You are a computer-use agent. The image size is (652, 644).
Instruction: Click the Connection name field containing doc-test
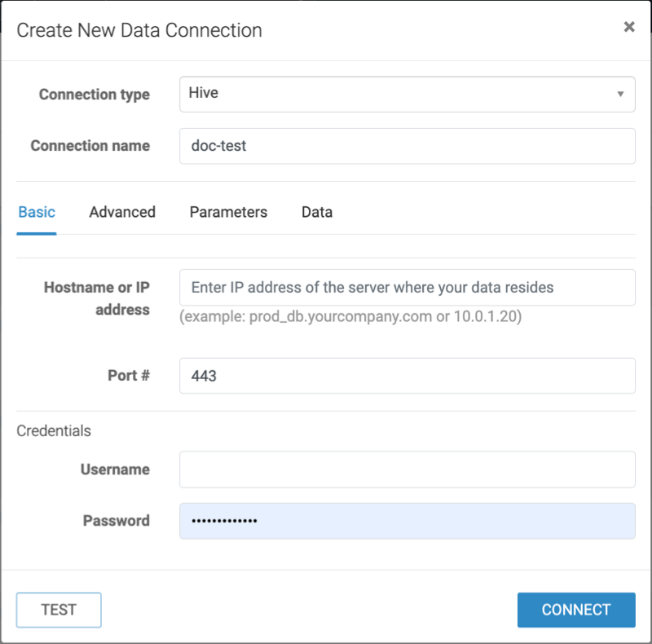pos(407,146)
